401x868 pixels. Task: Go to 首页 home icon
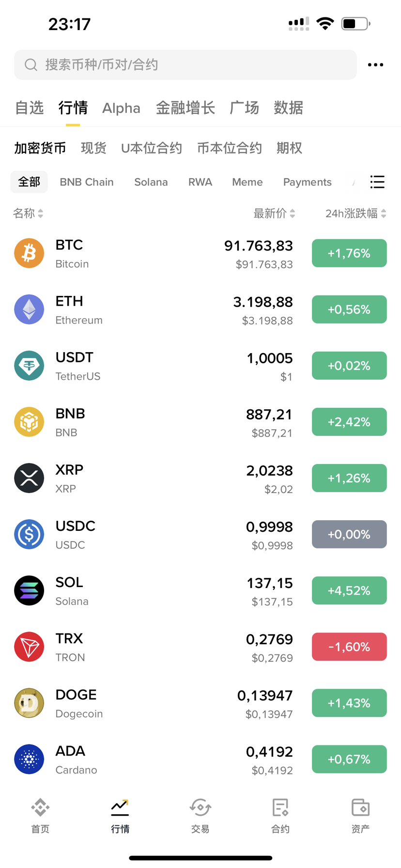coord(40,815)
